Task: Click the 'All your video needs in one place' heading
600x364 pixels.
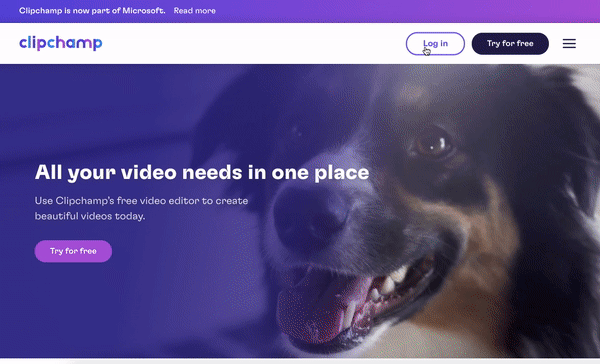Action: tap(202, 172)
